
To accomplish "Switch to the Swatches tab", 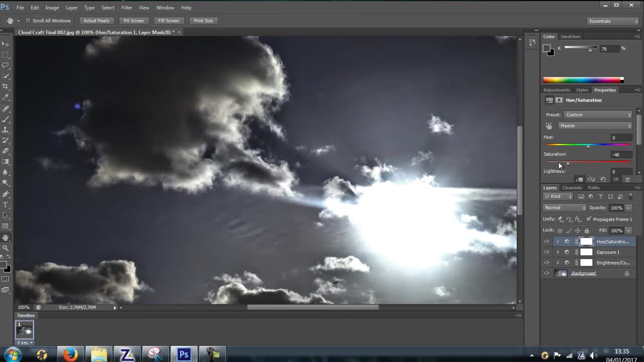I will [571, 36].
